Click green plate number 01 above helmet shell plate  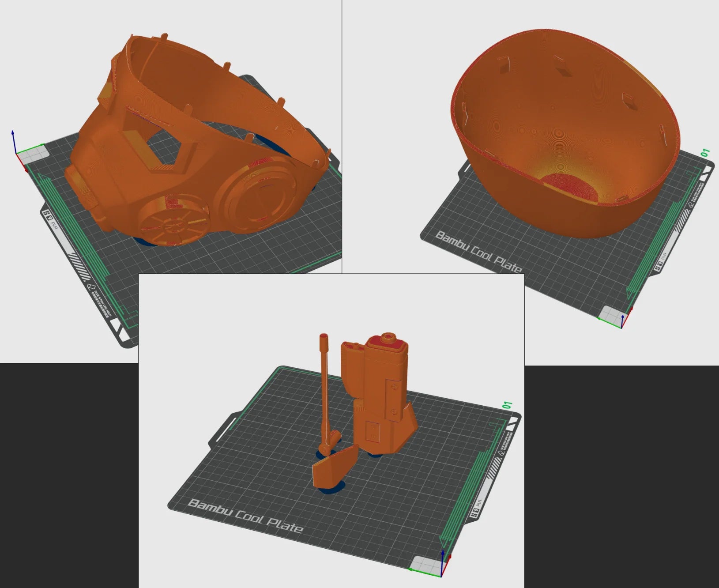(x=705, y=153)
